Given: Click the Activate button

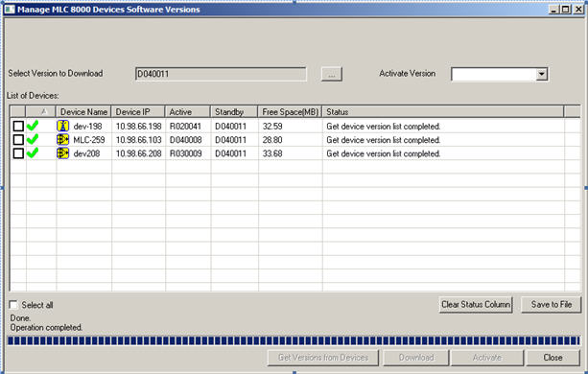Looking at the screenshot, I should pyautogui.click(x=487, y=358).
